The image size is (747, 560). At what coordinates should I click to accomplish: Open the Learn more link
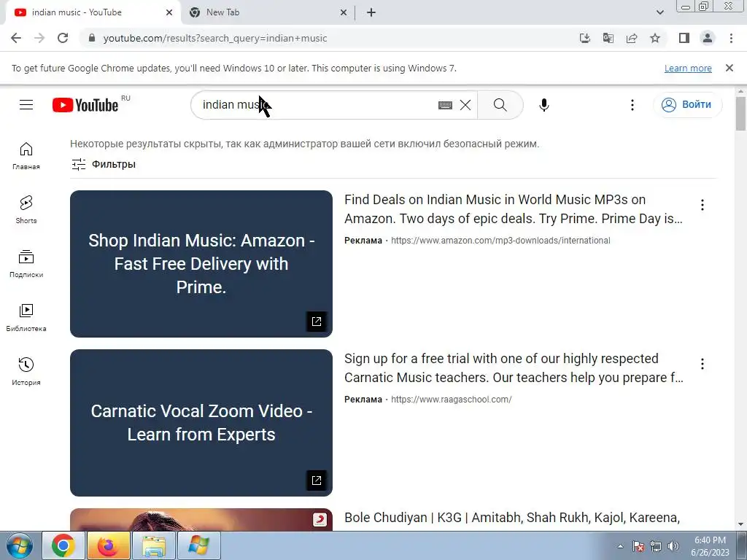tap(688, 68)
